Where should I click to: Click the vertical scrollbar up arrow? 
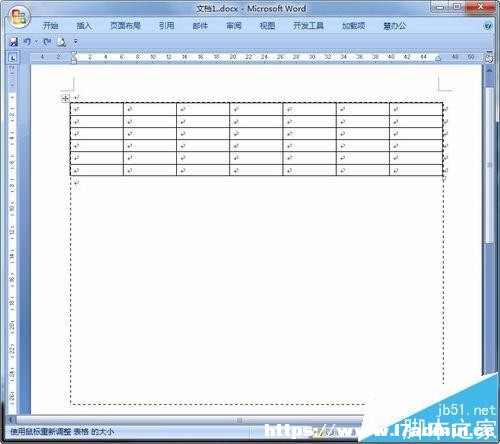[x=489, y=71]
